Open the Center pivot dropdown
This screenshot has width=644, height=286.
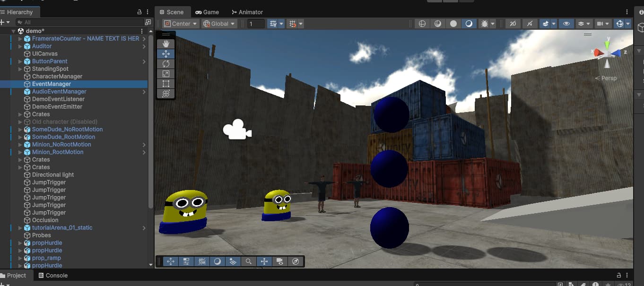coord(181,24)
